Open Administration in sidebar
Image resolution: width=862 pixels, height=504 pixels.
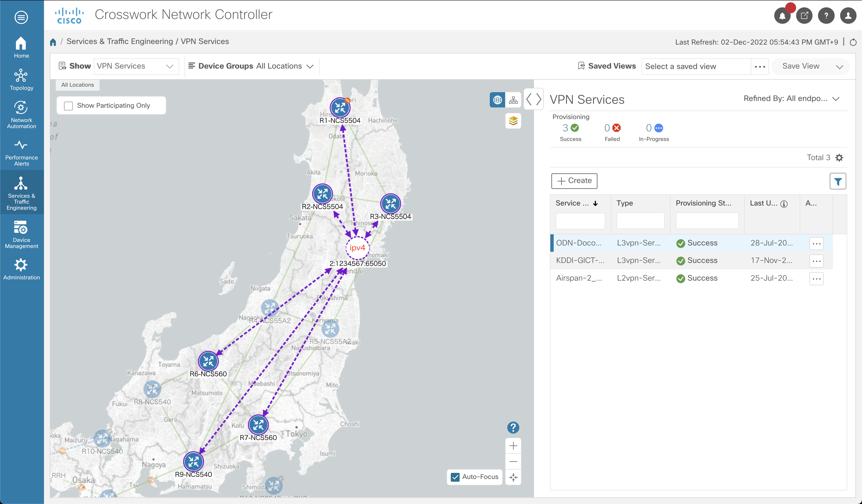click(x=21, y=269)
